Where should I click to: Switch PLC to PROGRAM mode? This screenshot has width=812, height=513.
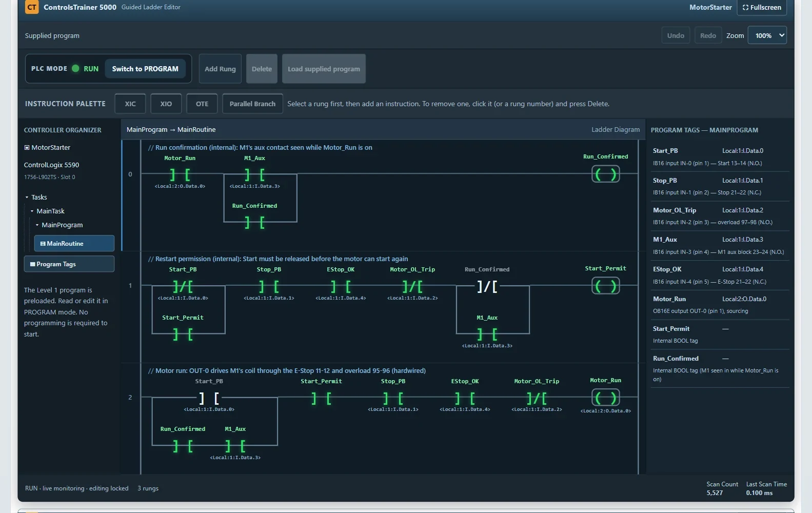pos(145,69)
